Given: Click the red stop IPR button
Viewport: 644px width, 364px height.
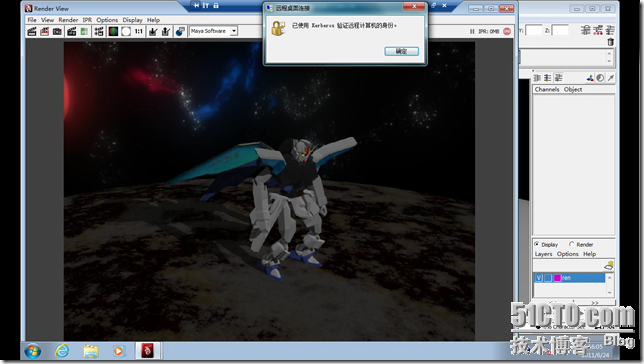Looking at the screenshot, I should [507, 31].
